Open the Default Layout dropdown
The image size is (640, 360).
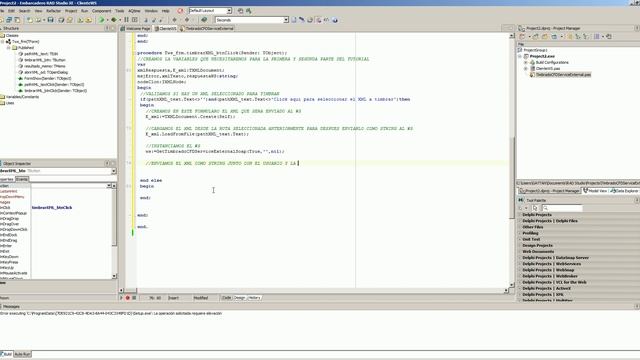pos(229,11)
